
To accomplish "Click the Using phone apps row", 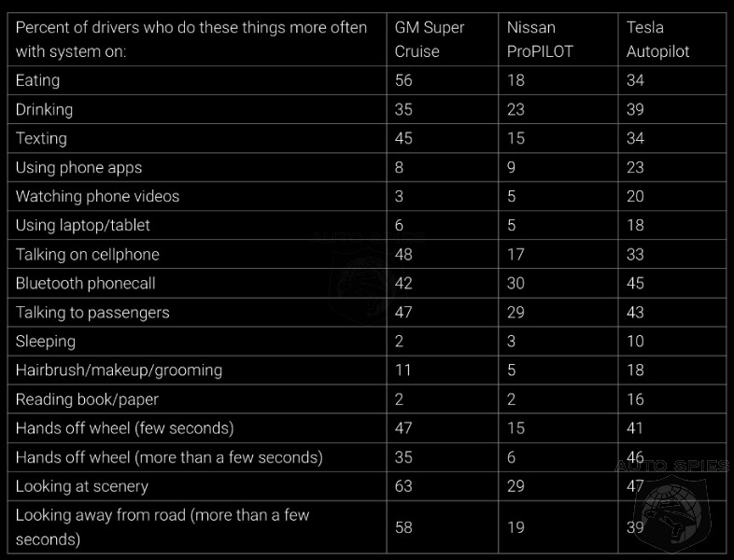I will pos(367,167).
